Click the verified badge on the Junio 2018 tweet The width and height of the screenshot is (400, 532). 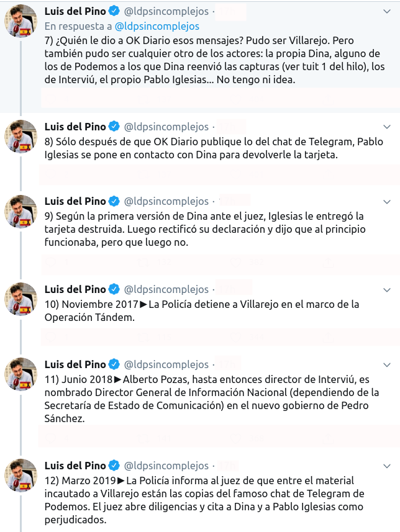(x=114, y=364)
